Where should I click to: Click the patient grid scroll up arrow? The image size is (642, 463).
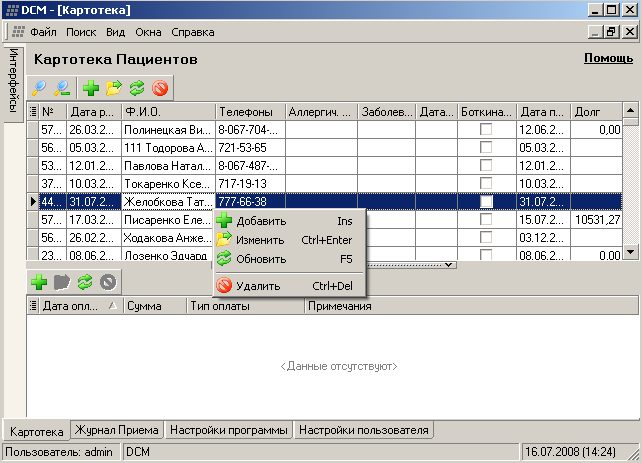(x=631, y=110)
